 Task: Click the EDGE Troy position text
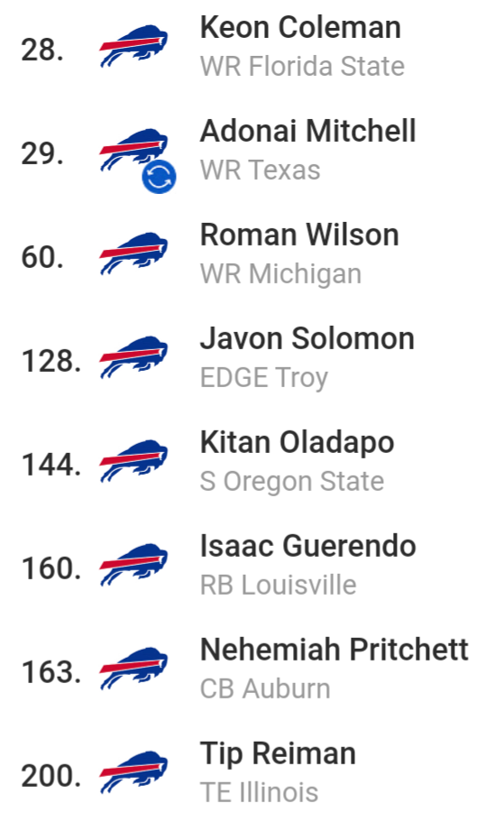click(x=264, y=378)
